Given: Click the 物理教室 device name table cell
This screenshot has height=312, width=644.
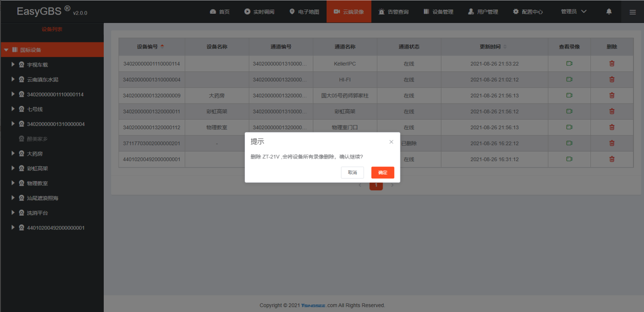Looking at the screenshot, I should tap(217, 127).
